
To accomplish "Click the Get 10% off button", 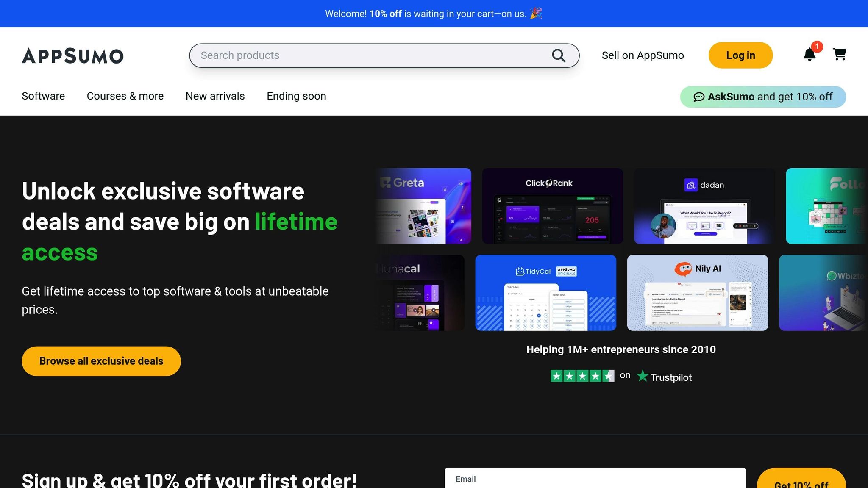I will coord(801,483).
